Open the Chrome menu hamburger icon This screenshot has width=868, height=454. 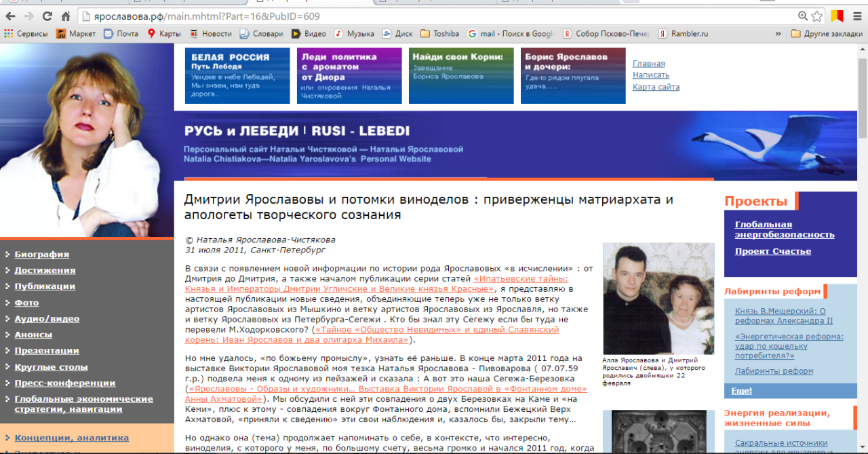pos(856,16)
